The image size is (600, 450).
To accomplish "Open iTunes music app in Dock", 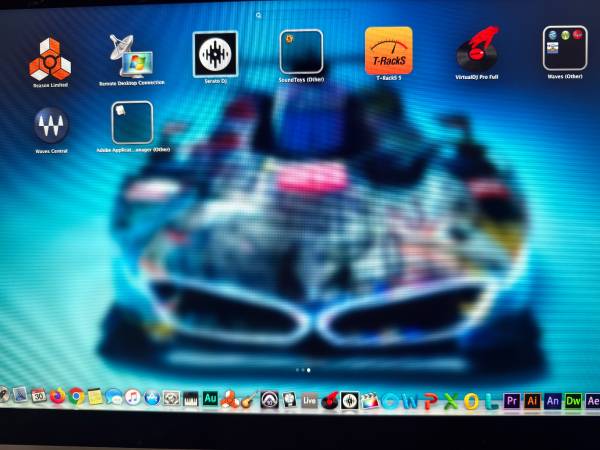I will pos(132,397).
